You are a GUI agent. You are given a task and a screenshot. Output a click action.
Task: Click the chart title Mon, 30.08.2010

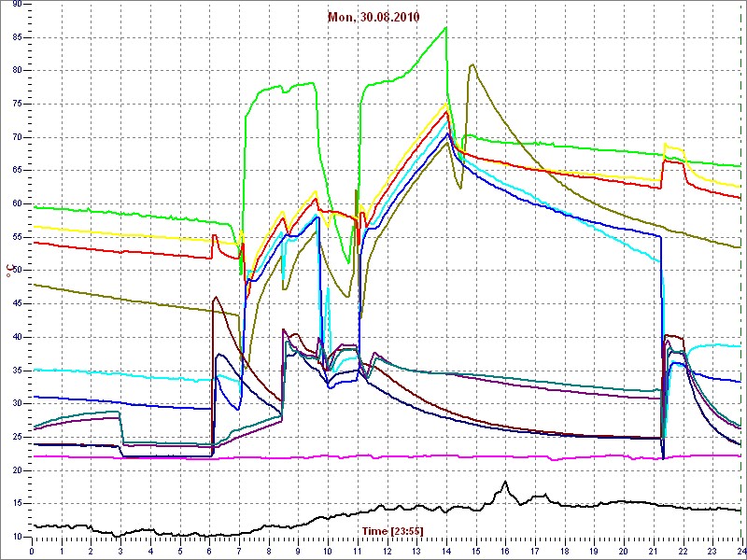click(x=373, y=17)
